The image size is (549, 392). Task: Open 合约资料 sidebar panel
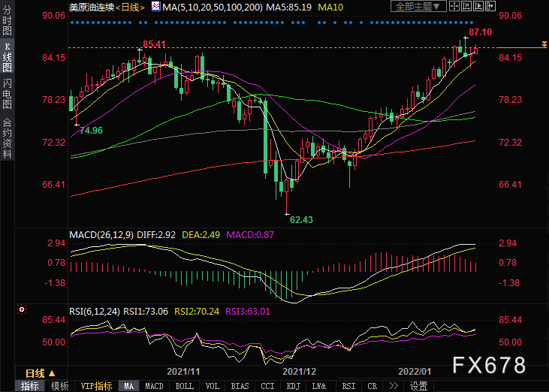[7, 138]
